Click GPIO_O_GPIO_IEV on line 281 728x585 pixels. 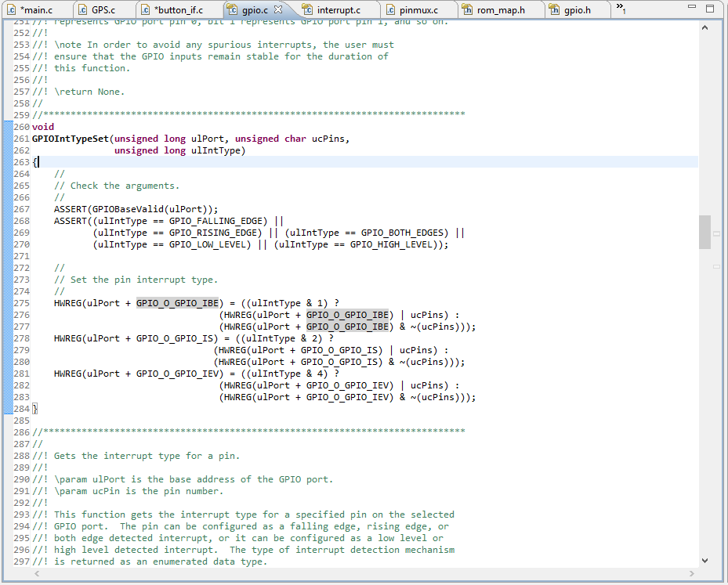coord(177,374)
